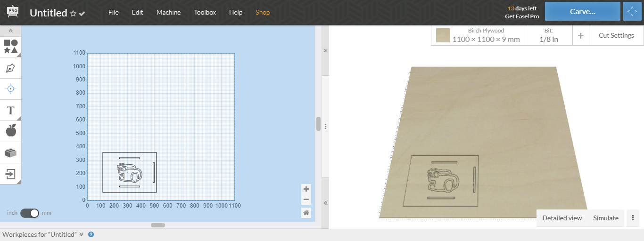Zoom in on the design canvas
Screen dimensions: 644x241
pos(306,189)
